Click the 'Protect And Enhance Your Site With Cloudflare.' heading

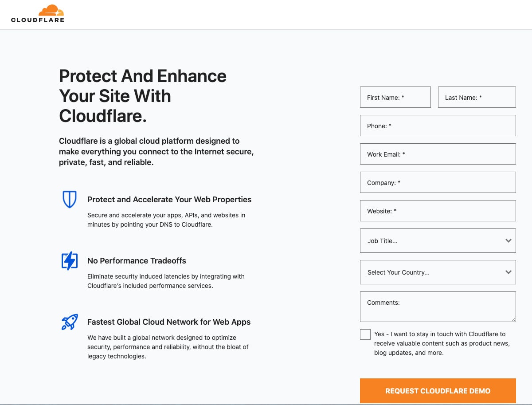point(143,96)
